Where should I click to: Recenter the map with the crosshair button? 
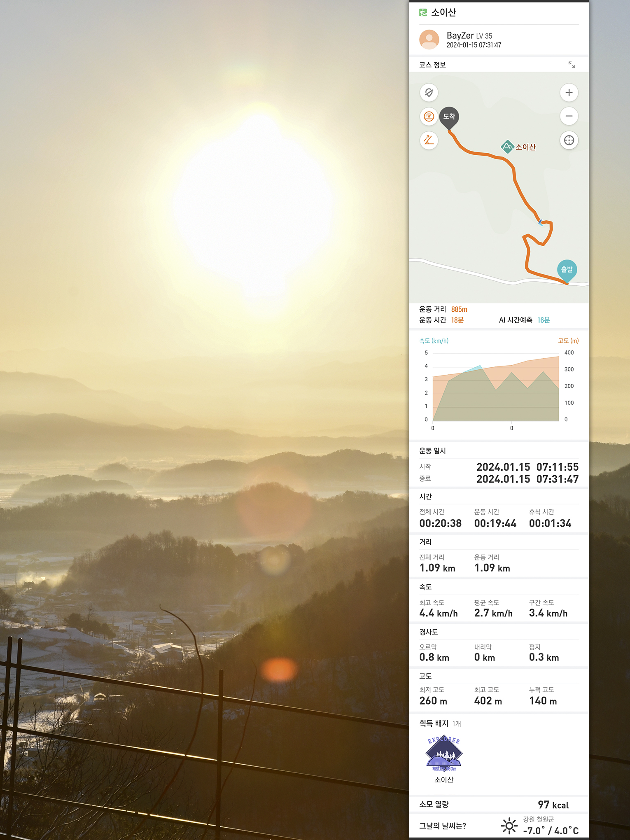(x=569, y=140)
